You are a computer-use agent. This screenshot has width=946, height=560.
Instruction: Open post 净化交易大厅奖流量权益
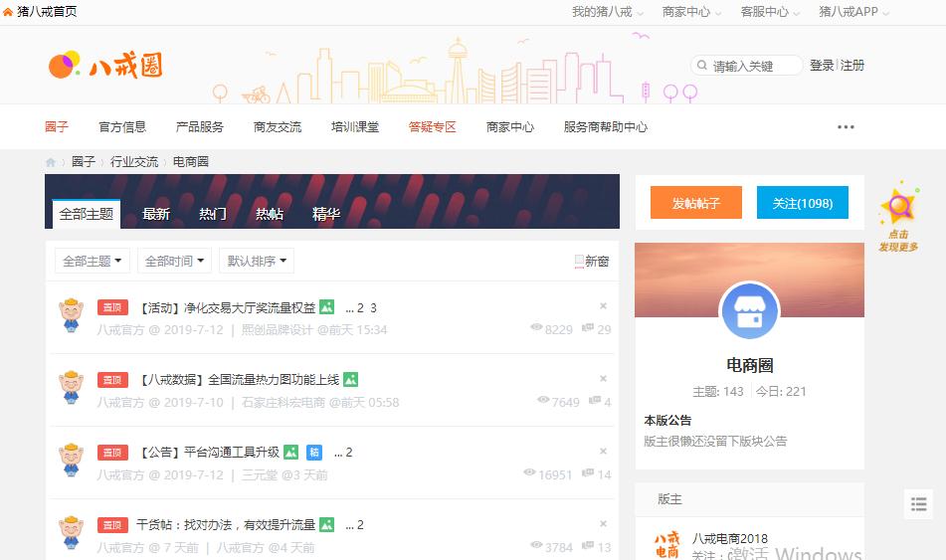pyautogui.click(x=228, y=307)
